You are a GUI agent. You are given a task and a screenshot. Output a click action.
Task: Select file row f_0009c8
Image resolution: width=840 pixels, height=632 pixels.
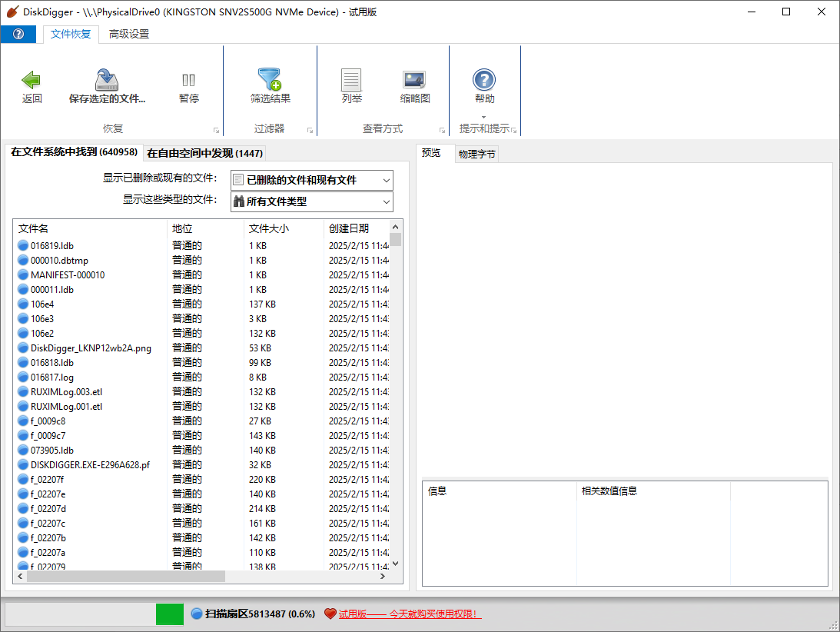pyautogui.click(x=201, y=421)
